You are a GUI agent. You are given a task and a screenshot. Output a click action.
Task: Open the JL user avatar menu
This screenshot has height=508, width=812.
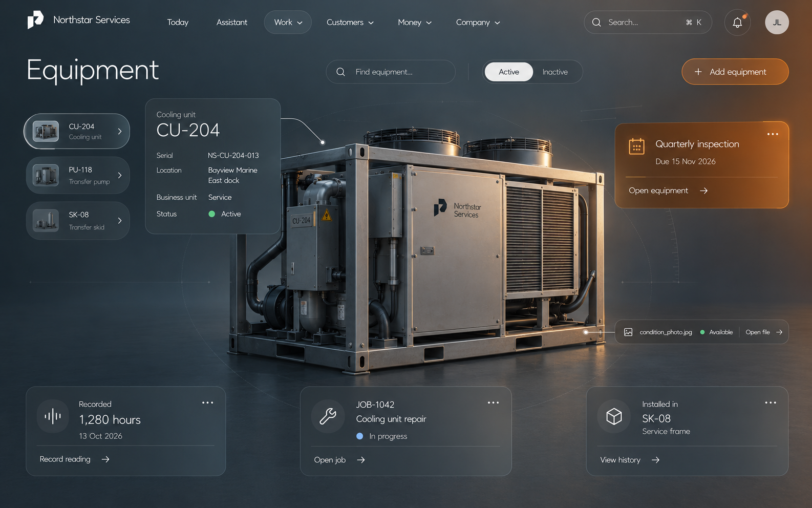coord(777,23)
